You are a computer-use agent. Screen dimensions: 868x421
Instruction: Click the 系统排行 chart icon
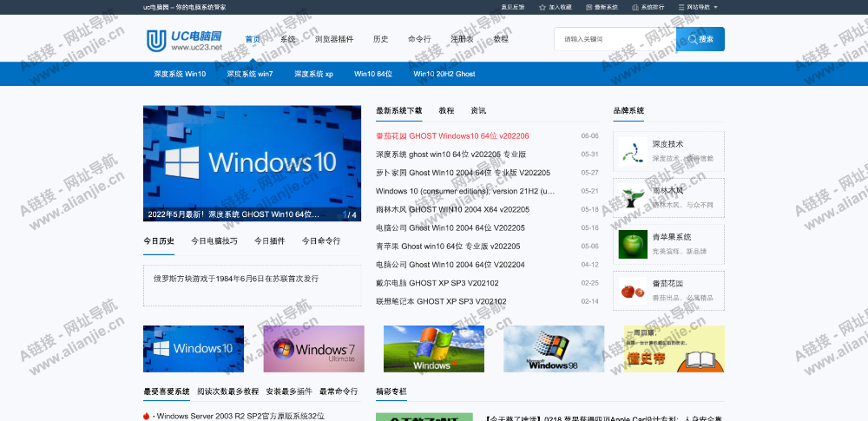click(x=635, y=7)
